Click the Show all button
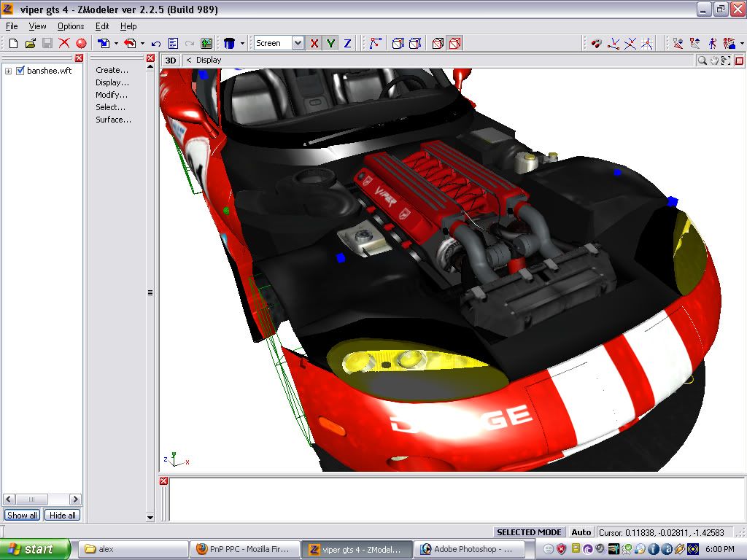 pos(22,515)
